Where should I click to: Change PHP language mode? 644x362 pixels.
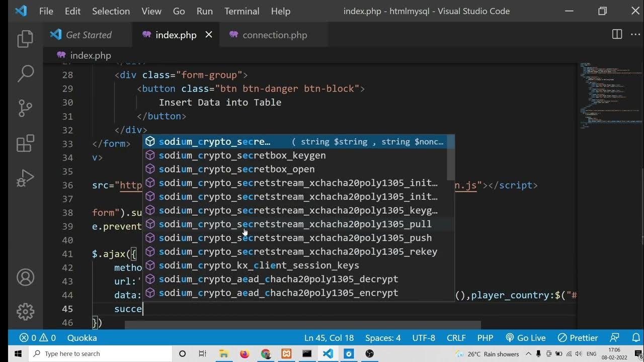coord(485,338)
